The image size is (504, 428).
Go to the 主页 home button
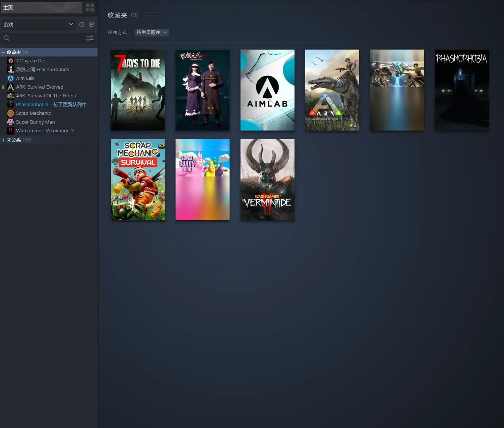pyautogui.click(x=41, y=8)
